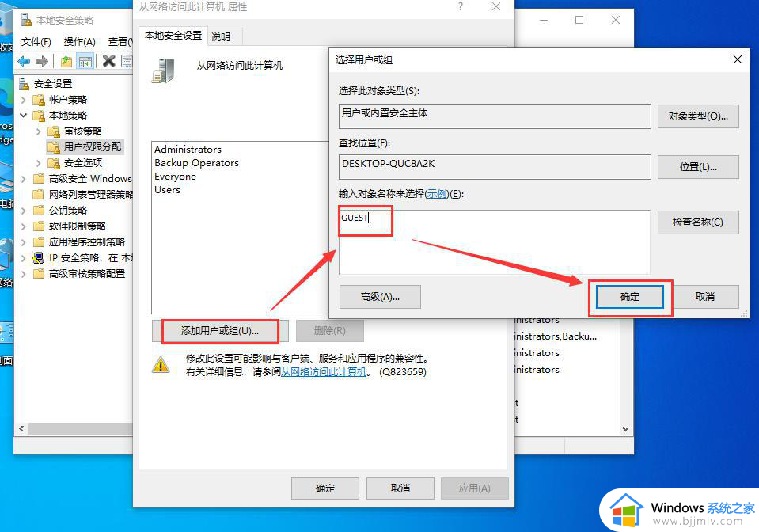The image size is (759, 532).
Task: Click the 高级审核策略配置 folder icon
Action: click(x=39, y=273)
